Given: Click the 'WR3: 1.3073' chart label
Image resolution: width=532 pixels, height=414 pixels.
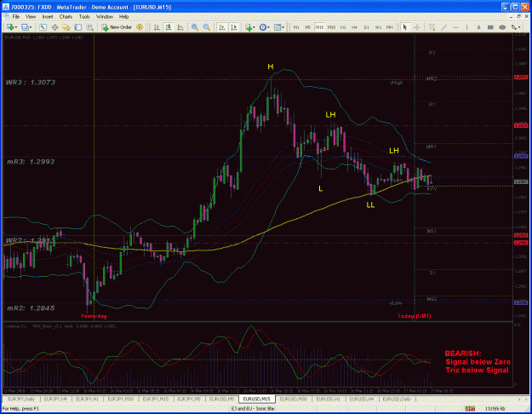Looking at the screenshot, I should (31, 82).
